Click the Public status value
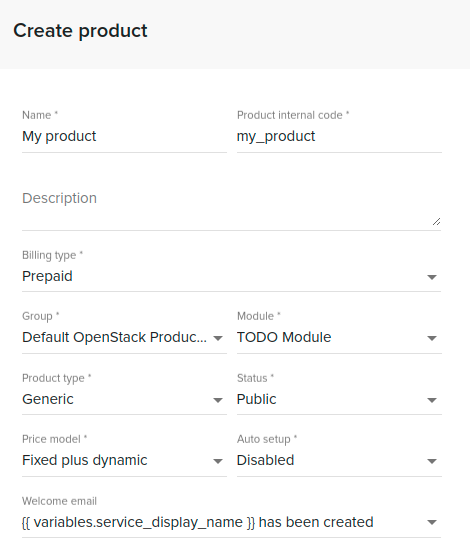The image size is (470, 549). click(256, 399)
